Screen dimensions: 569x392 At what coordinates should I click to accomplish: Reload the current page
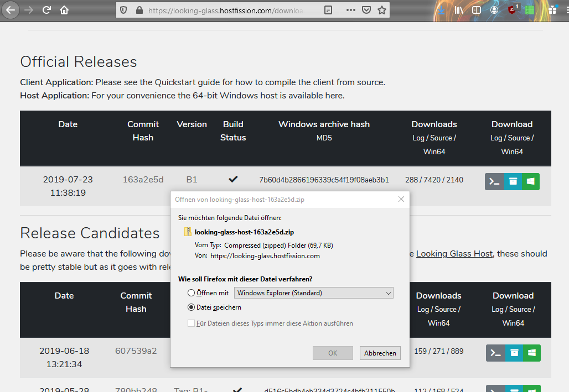click(46, 10)
